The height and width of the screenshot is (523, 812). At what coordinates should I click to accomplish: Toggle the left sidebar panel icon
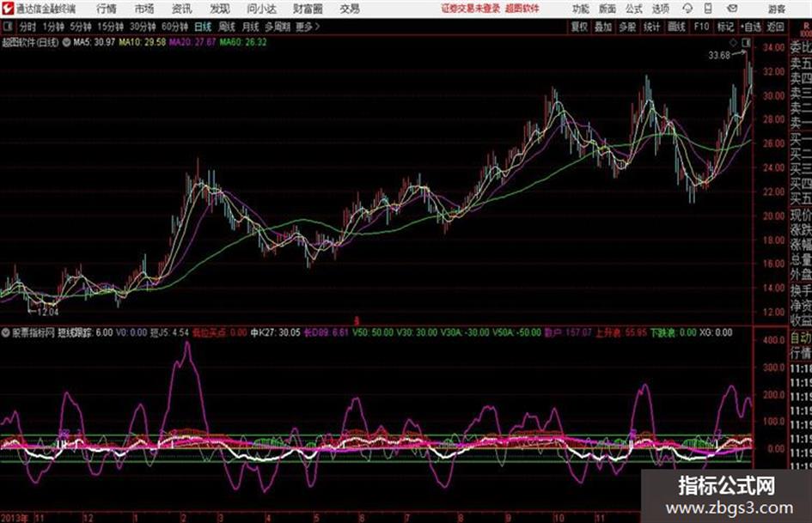7,27
